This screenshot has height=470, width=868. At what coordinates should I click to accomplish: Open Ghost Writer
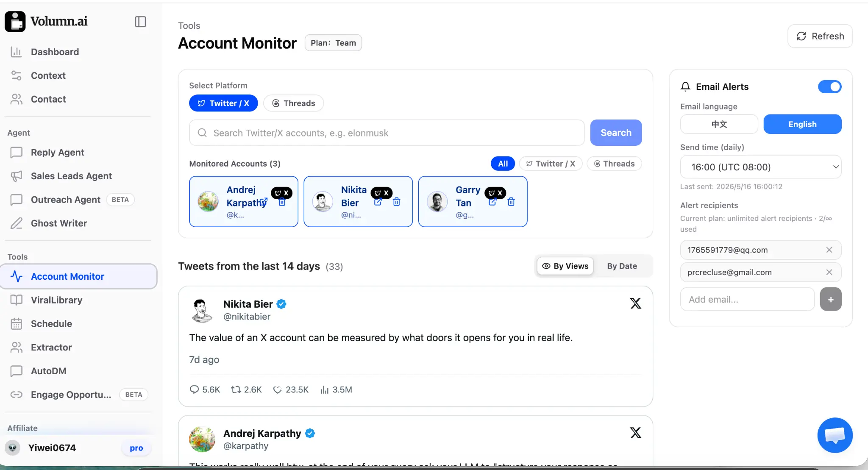(59, 223)
